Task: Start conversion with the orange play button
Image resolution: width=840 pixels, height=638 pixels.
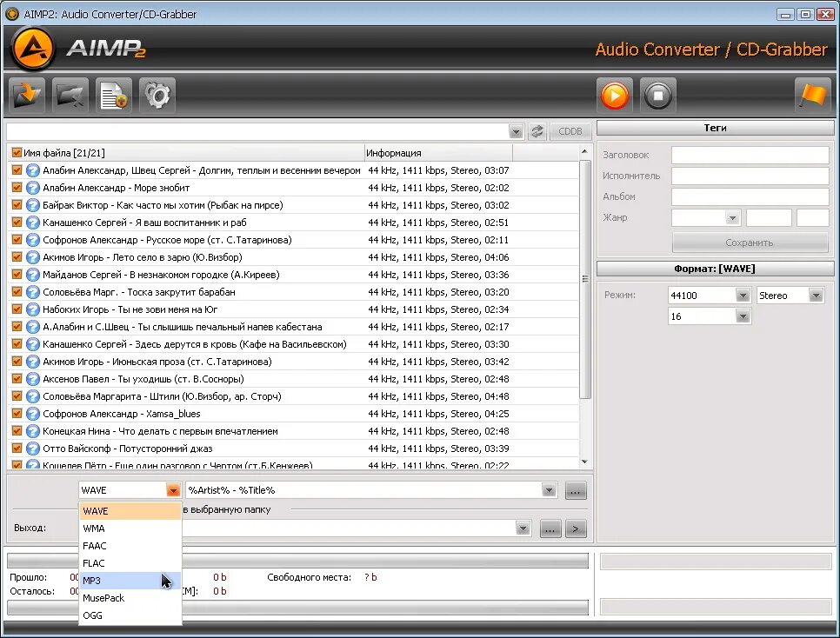Action: tap(615, 96)
